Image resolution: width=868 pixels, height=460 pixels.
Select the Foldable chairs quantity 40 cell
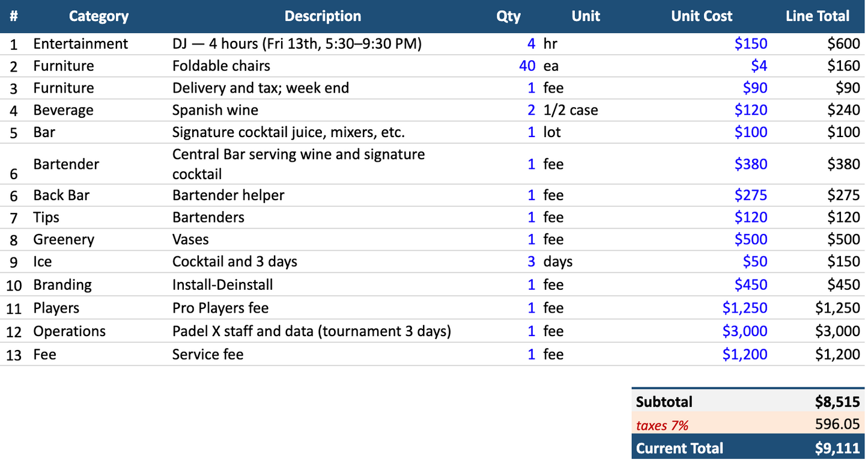[508, 66]
